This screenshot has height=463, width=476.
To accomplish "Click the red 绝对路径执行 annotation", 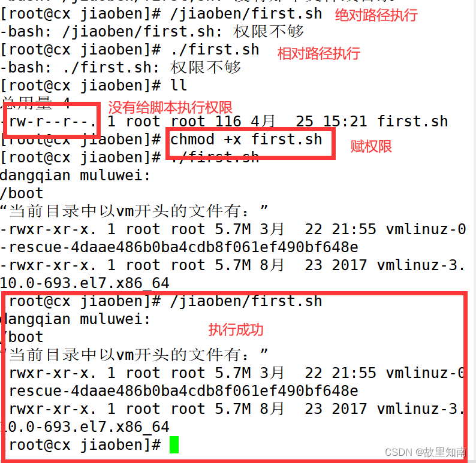I will (376, 15).
